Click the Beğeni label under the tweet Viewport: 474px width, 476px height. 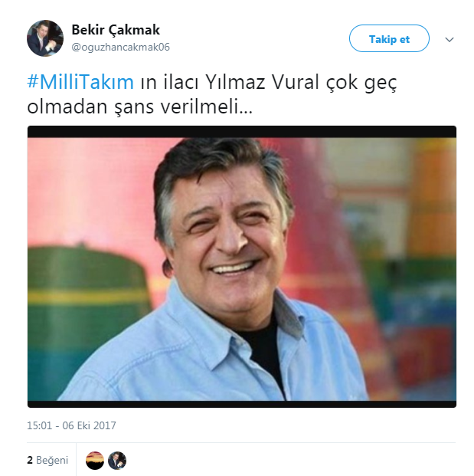coord(52,460)
